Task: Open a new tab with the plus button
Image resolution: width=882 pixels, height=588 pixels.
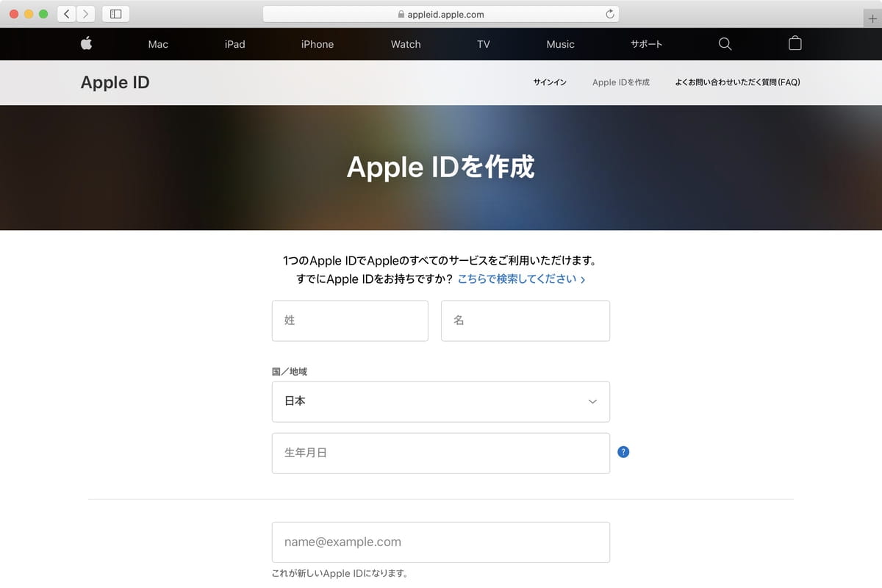Action: tap(872, 19)
